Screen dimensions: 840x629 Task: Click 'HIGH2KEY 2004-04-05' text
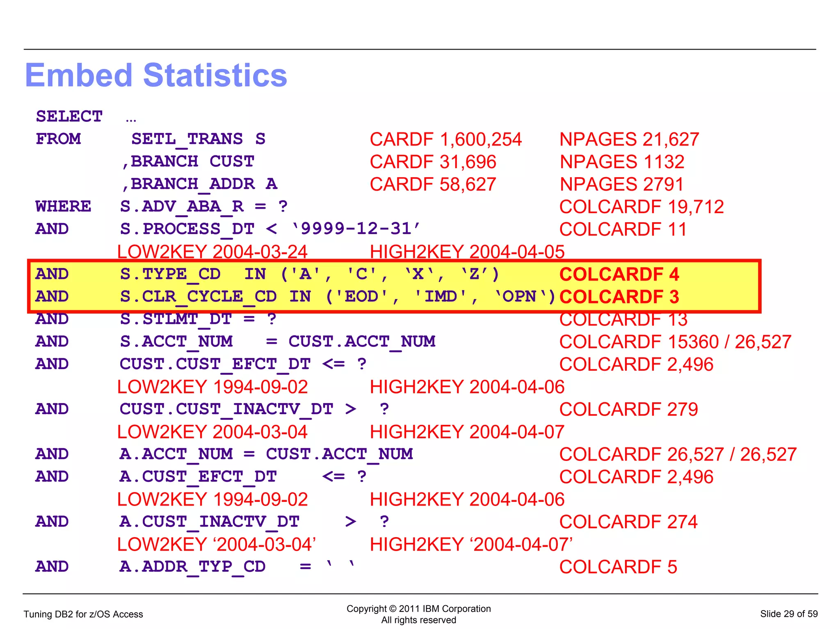467,252
